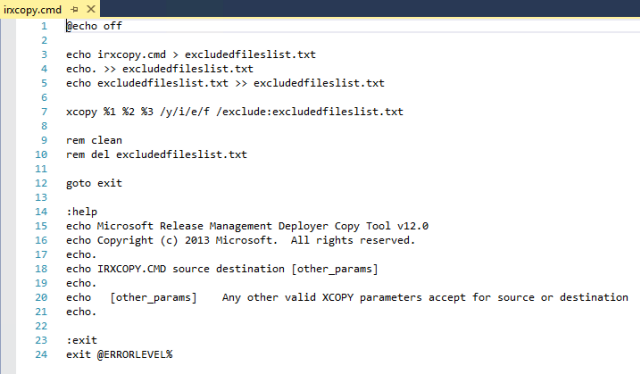Click the Copyright (c) 2013 Microsoft line
This screenshot has height=374, width=640.
(x=240, y=240)
